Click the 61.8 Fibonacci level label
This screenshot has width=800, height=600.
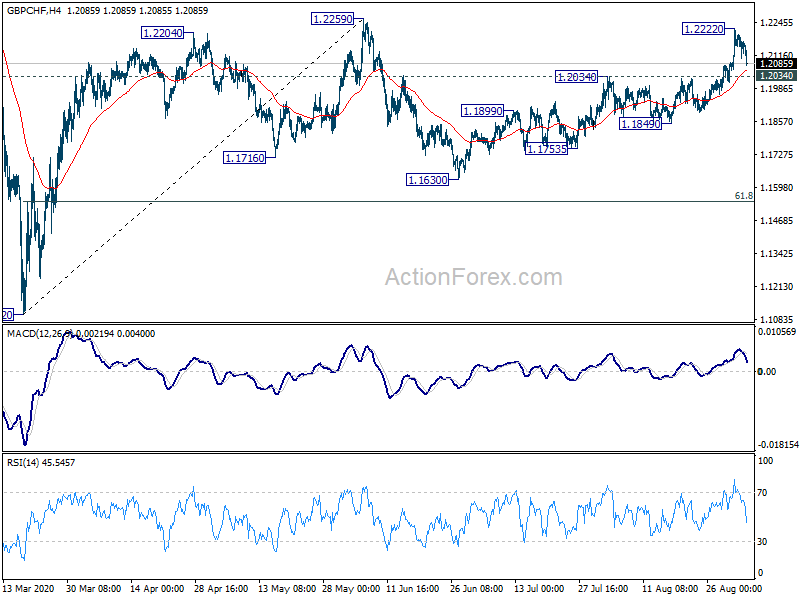(x=744, y=196)
